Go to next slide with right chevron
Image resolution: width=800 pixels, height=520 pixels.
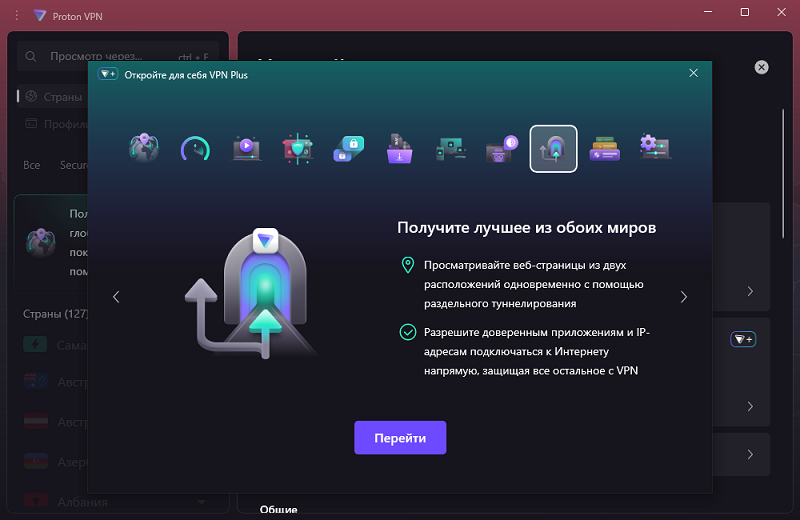tap(684, 297)
